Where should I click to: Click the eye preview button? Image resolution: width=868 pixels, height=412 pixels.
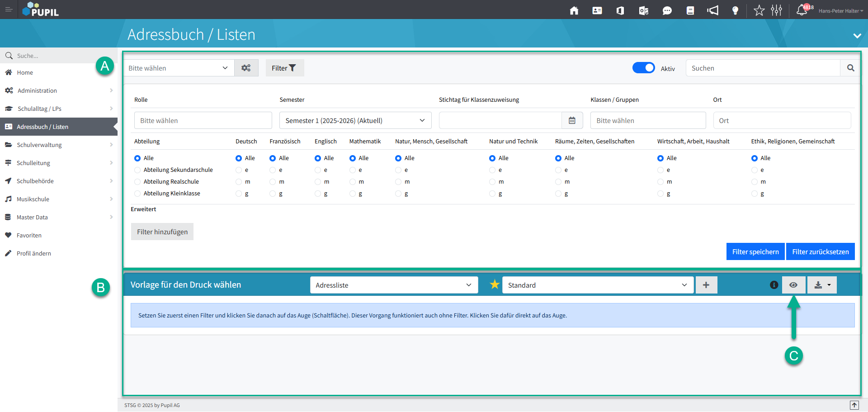point(793,285)
